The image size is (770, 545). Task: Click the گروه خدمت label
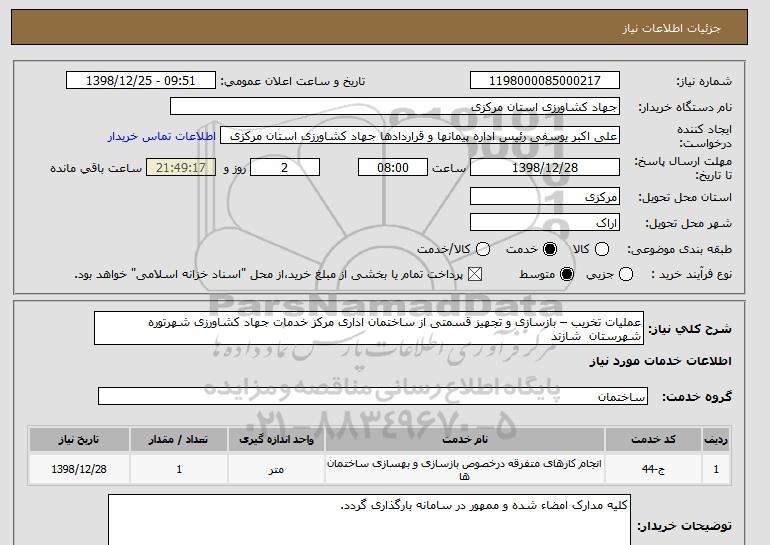697,397
